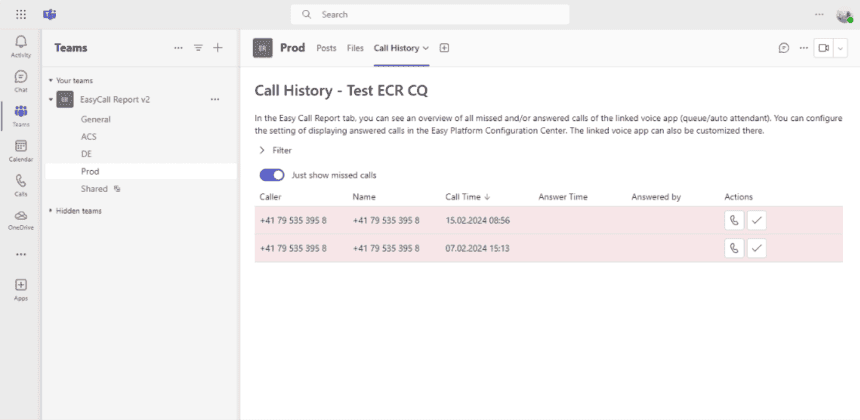The image size is (860, 420).
Task: Click the search magnifier icon
Action: (307, 14)
